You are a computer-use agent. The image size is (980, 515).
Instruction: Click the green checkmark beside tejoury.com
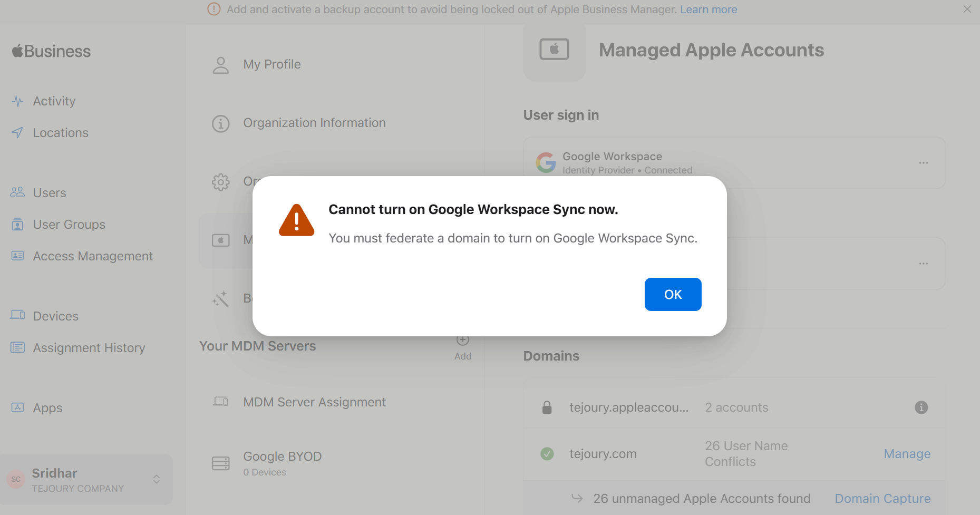547,454
